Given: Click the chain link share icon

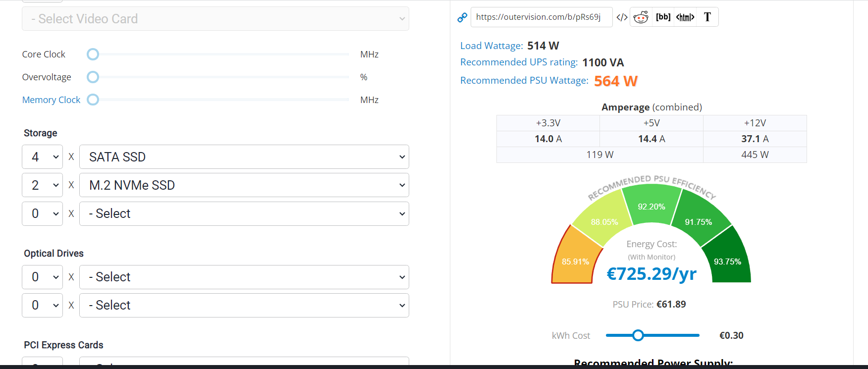Looking at the screenshot, I should pyautogui.click(x=462, y=17).
